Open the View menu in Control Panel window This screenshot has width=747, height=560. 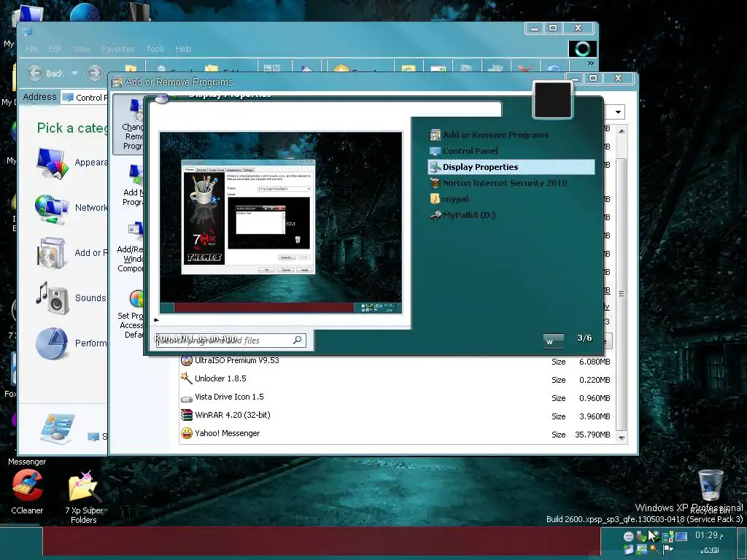click(82, 49)
